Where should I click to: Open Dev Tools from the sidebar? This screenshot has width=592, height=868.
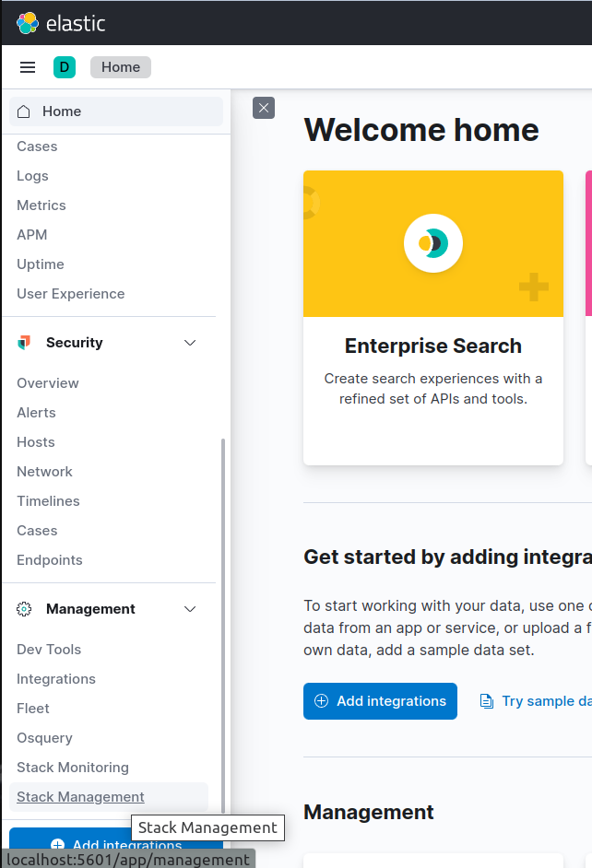pos(48,649)
